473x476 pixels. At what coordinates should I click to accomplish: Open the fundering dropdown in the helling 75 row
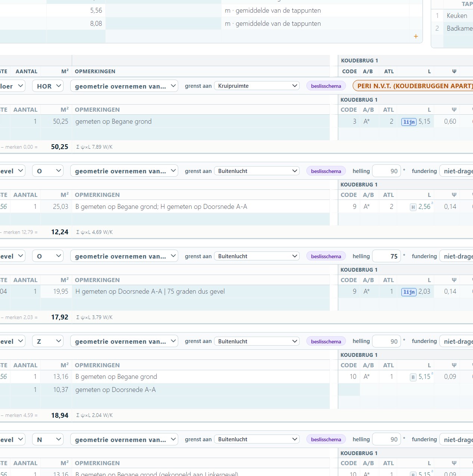456,256
